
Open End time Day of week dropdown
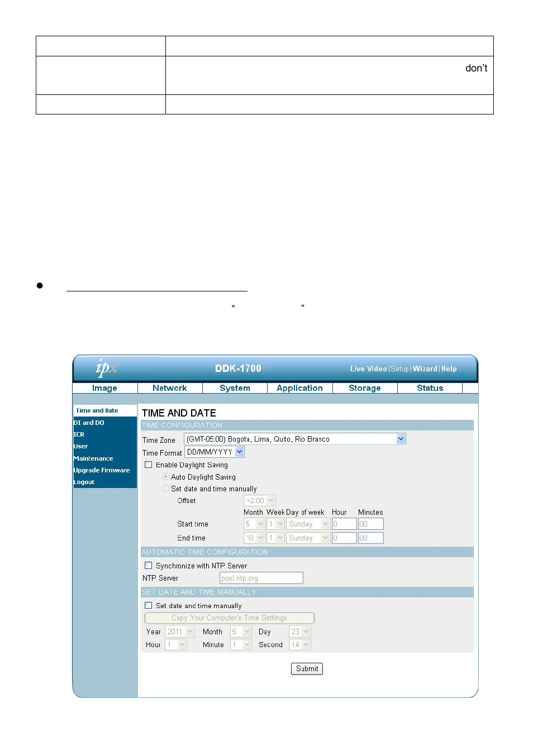point(308,538)
